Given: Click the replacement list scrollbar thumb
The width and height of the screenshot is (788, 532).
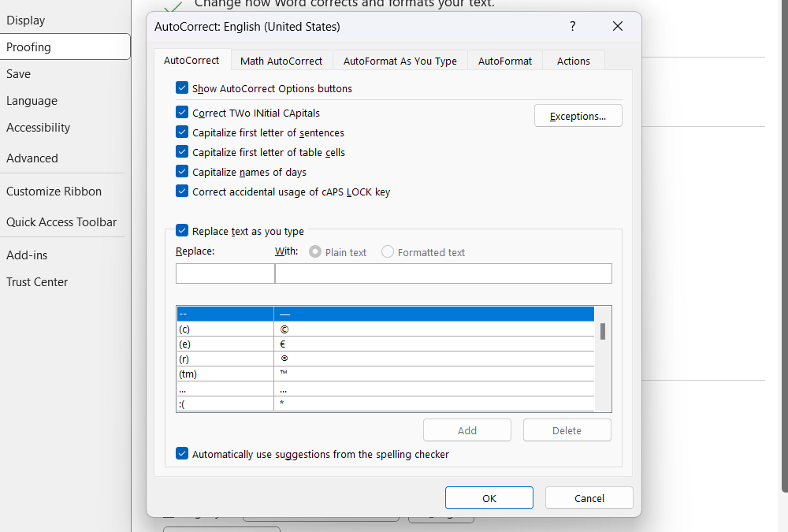Looking at the screenshot, I should [603, 331].
